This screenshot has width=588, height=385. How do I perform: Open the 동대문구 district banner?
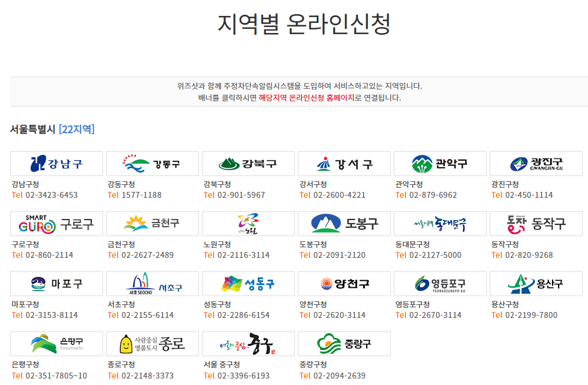[440, 224]
